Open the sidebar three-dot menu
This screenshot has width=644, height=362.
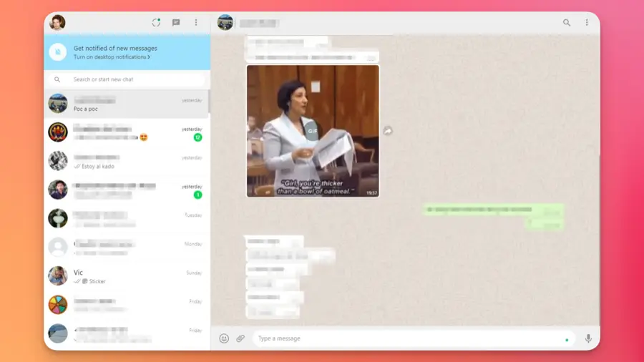(x=196, y=23)
